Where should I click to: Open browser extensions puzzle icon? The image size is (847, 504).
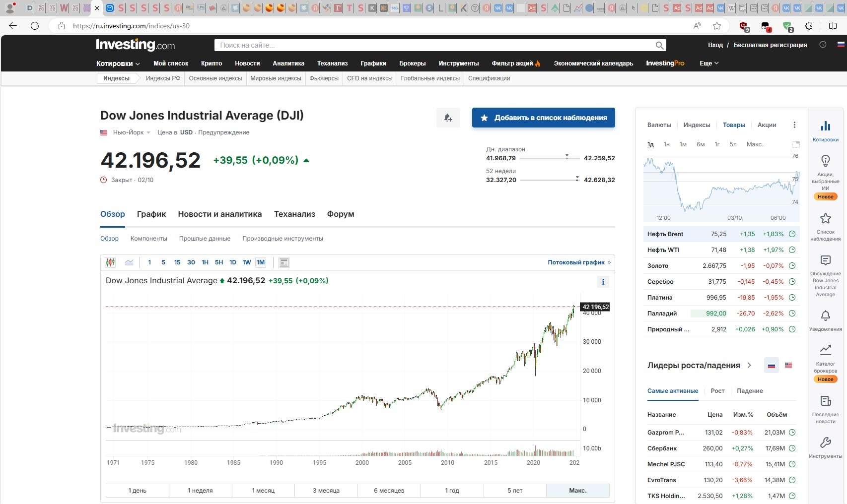click(809, 26)
